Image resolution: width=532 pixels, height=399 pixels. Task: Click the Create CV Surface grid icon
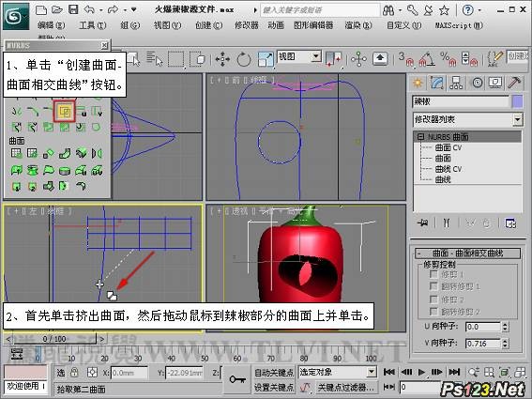[16, 153]
